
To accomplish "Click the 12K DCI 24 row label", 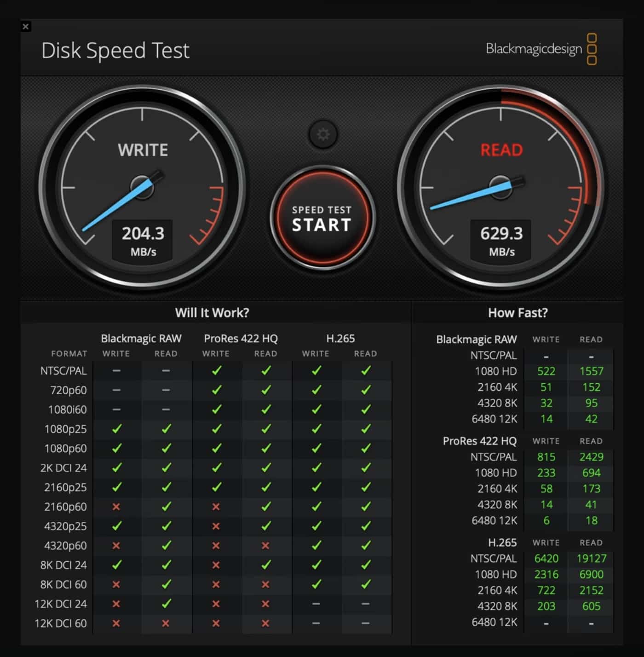I will tap(61, 604).
